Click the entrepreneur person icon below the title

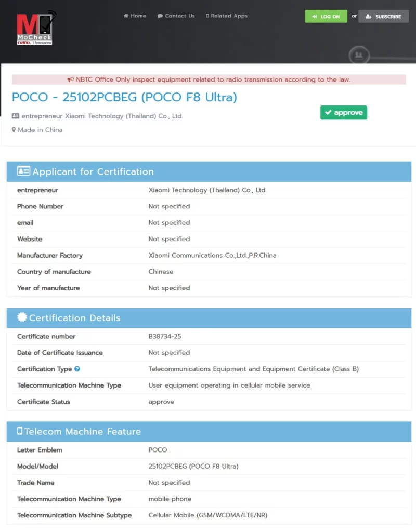click(x=15, y=116)
